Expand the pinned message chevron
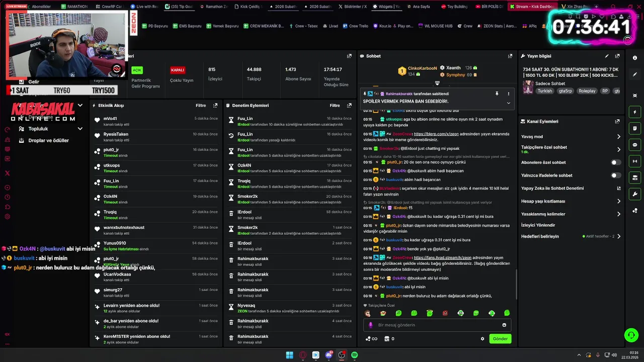This screenshot has height=362, width=644. pos(508,103)
